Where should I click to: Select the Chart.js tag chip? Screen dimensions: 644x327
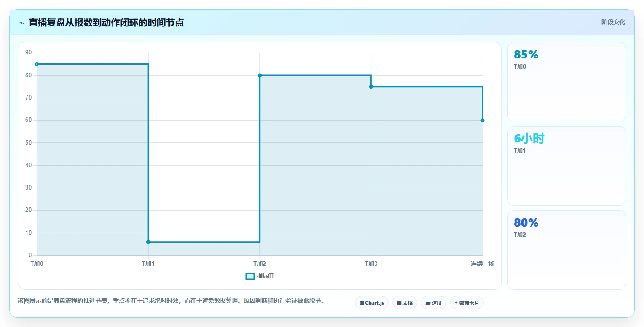point(371,303)
